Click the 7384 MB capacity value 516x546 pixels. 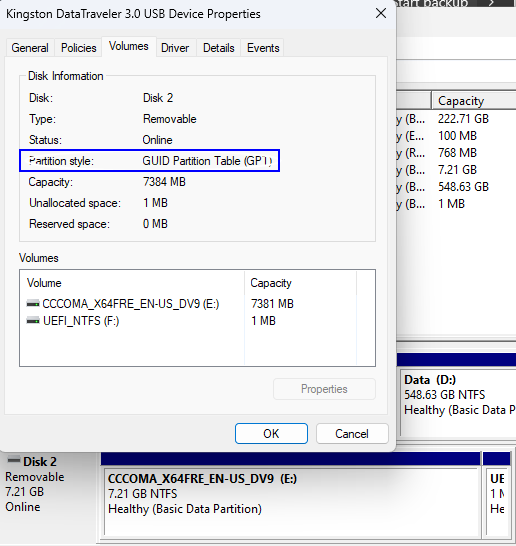[x=164, y=182]
